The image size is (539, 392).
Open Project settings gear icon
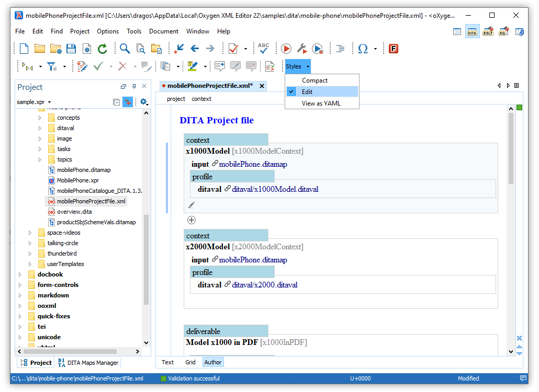click(x=143, y=102)
